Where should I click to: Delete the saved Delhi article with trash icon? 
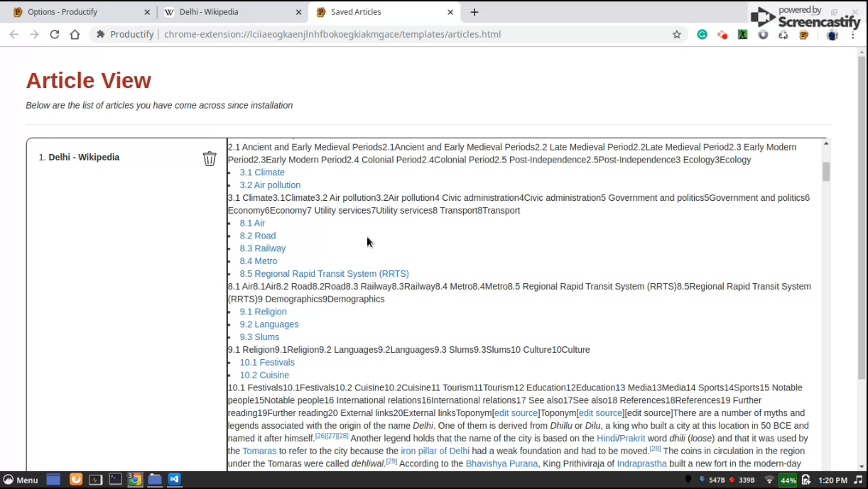point(210,158)
